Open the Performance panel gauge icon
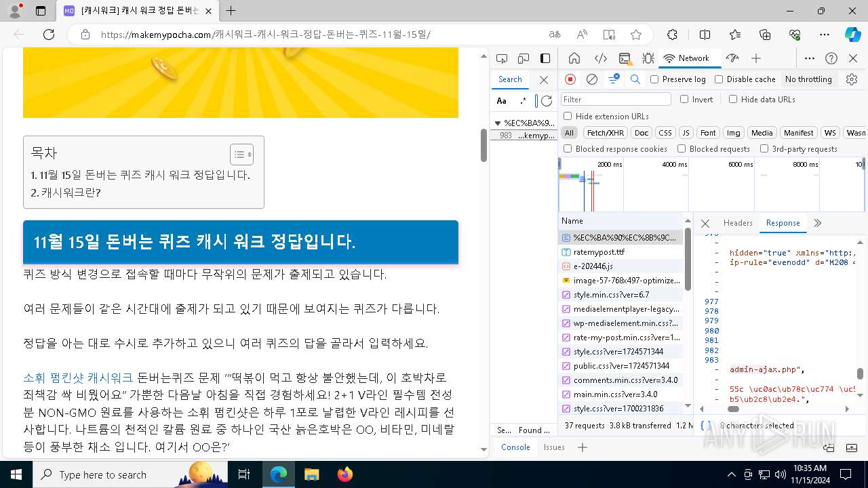Viewport: 868px width, 488px height. [732, 58]
